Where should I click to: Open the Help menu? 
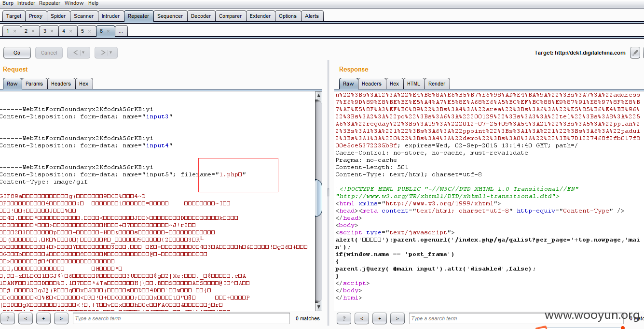click(93, 3)
